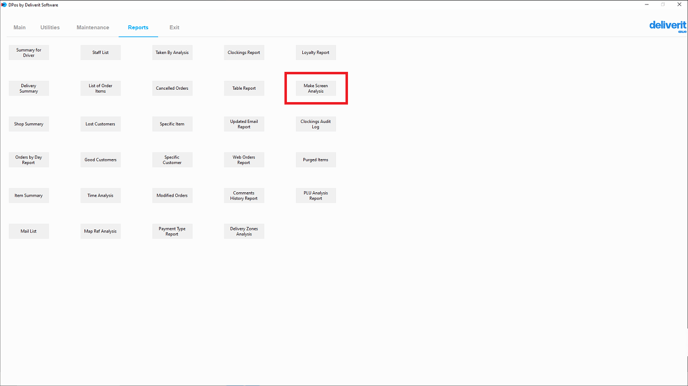View the Purged Items report
Viewport: 688px width, 386px height.
[315, 160]
